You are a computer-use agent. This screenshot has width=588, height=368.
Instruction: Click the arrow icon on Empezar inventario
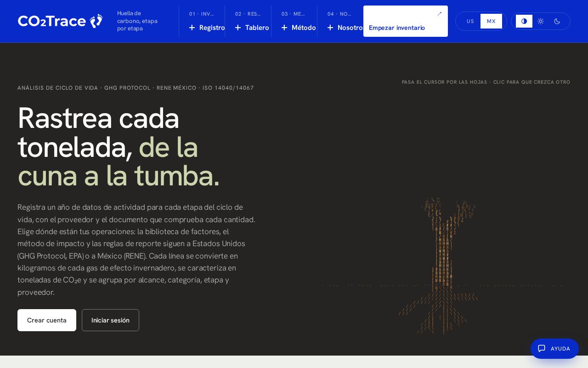[439, 14]
